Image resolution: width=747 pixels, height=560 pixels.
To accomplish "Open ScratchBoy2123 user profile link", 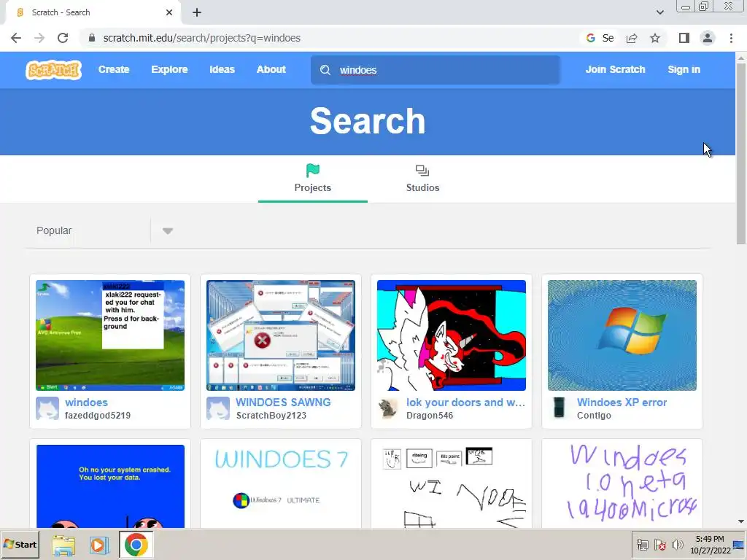I will point(271,415).
